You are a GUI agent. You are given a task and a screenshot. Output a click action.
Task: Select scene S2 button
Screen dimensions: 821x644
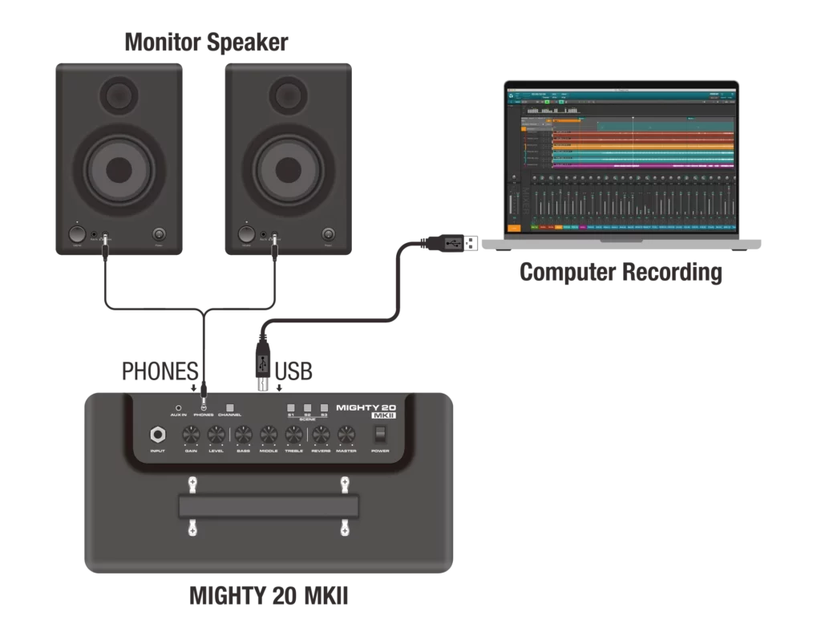pyautogui.click(x=307, y=407)
